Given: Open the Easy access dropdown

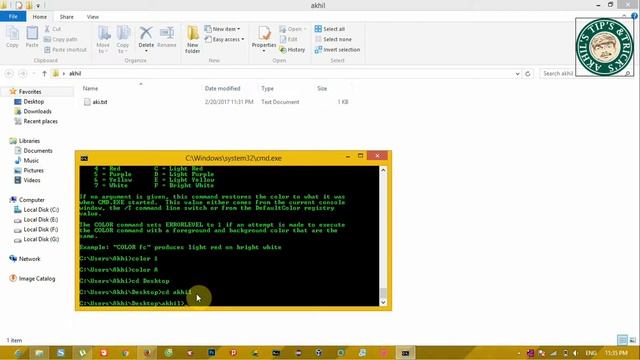Looking at the screenshot, I should pyautogui.click(x=224, y=39).
